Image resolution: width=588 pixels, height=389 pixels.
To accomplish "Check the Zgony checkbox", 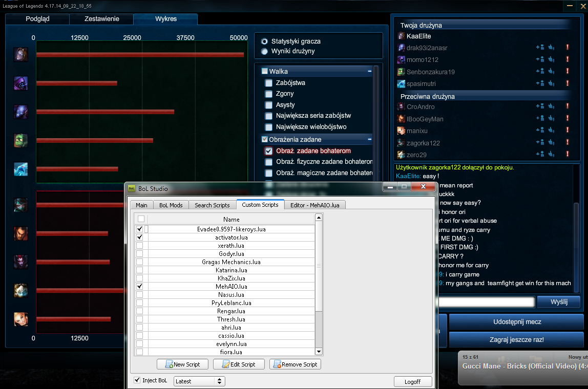I will coord(268,94).
